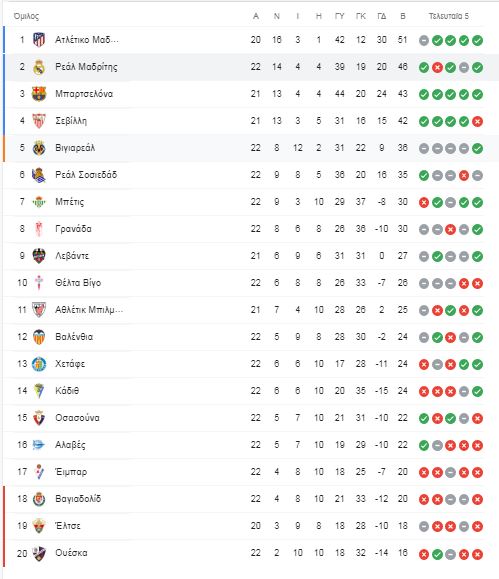Click the Barcelona club crest
499x579 pixels.
tap(39, 94)
